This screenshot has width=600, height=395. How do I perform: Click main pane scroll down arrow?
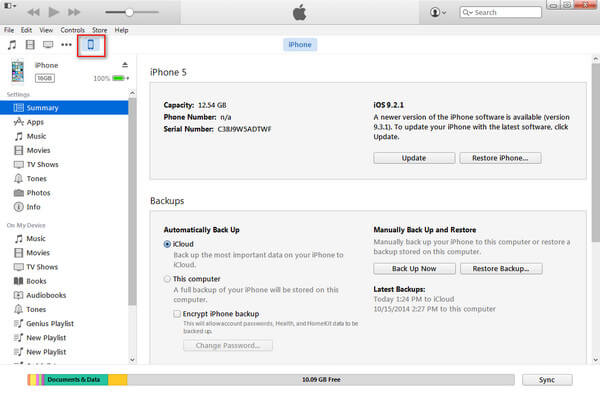pos(595,360)
